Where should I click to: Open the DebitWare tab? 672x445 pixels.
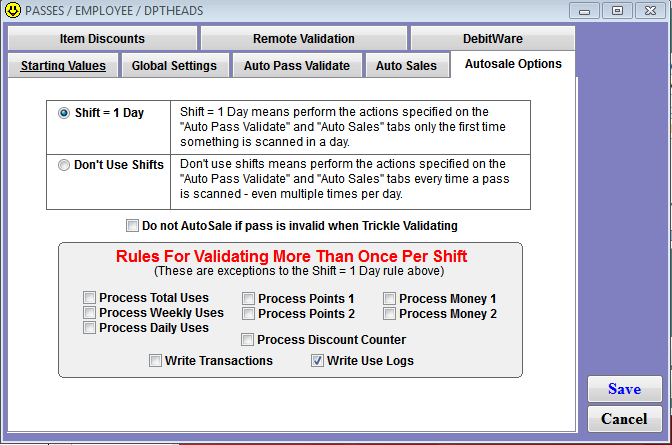point(493,39)
